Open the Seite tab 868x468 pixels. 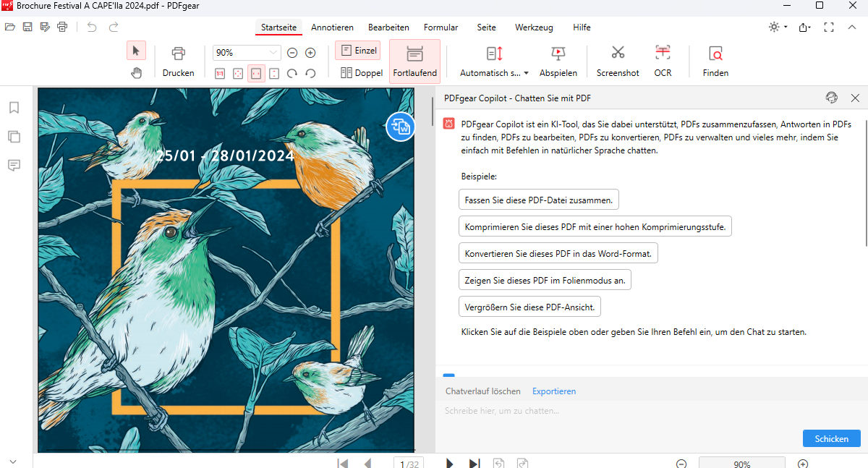[x=486, y=27]
